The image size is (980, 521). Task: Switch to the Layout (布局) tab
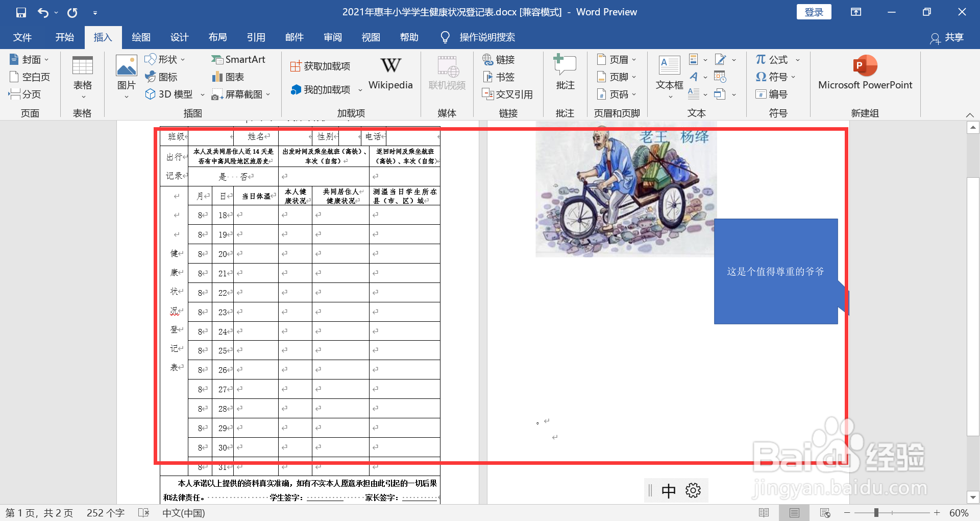pyautogui.click(x=218, y=37)
